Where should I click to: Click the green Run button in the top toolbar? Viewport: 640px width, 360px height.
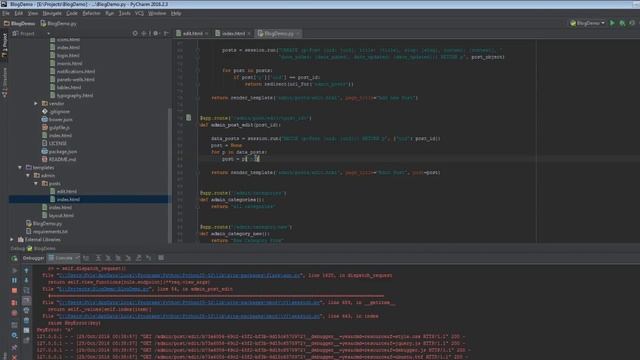coord(612,23)
